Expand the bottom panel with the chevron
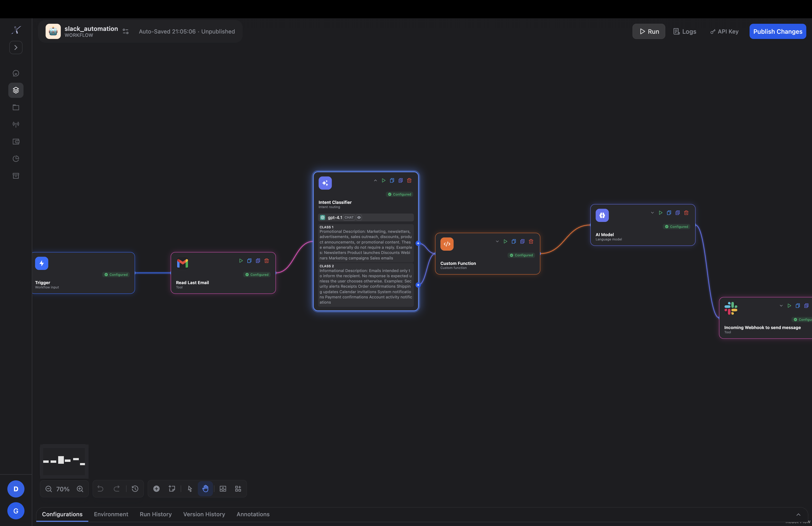The image size is (812, 526). 798,514
